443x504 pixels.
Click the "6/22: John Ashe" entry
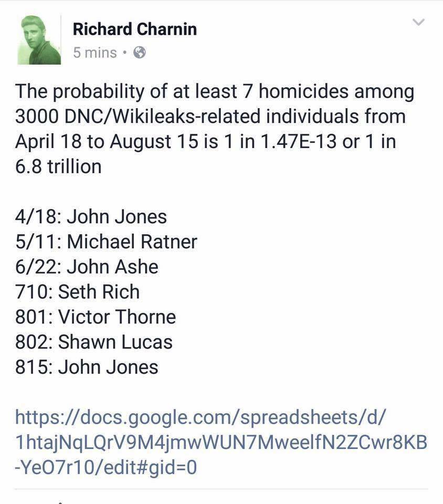point(87,267)
